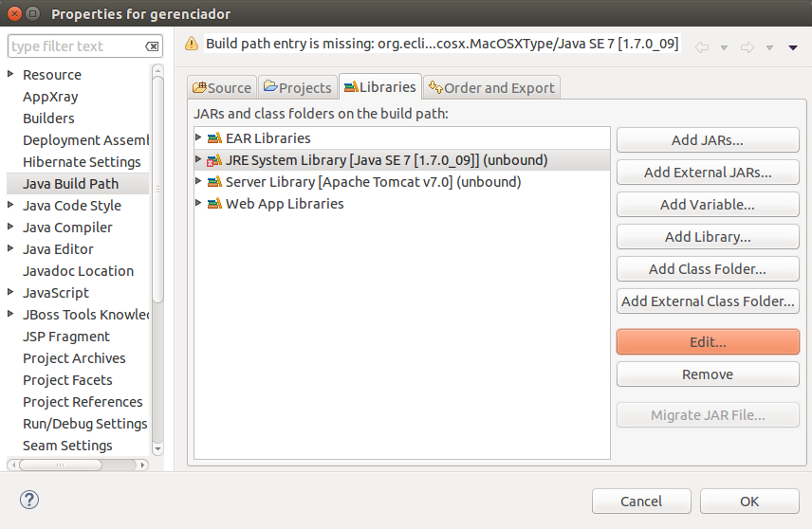Viewport: 812px width, 529px height.
Task: Open Hibernate Settings page
Action: [82, 162]
